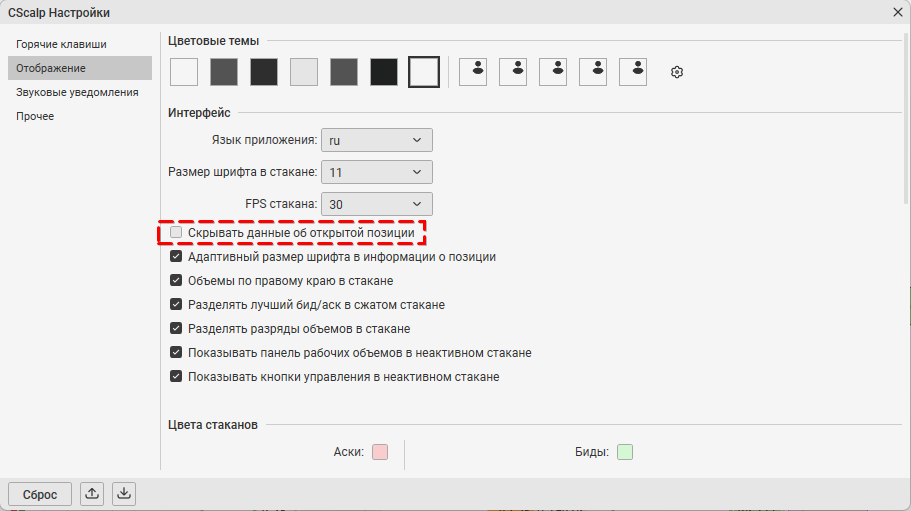Close the CScalp settings window
911x511 pixels.
[x=898, y=12]
